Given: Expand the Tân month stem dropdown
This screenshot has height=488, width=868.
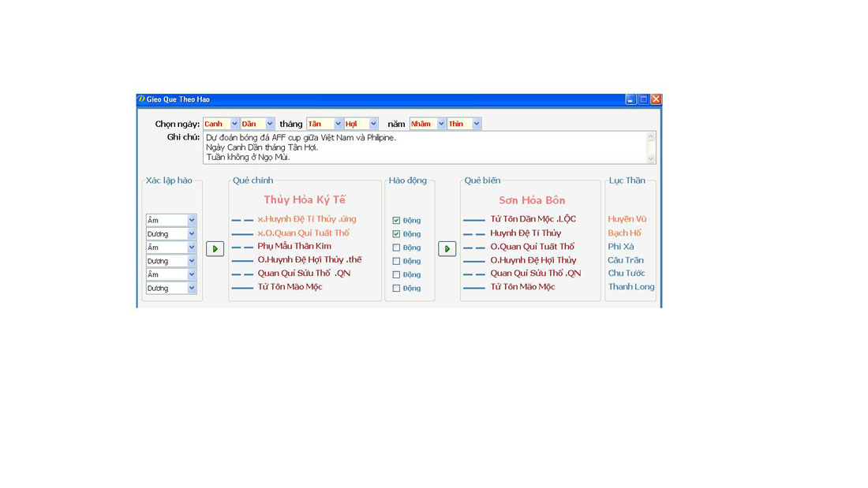Looking at the screenshot, I should (x=338, y=124).
